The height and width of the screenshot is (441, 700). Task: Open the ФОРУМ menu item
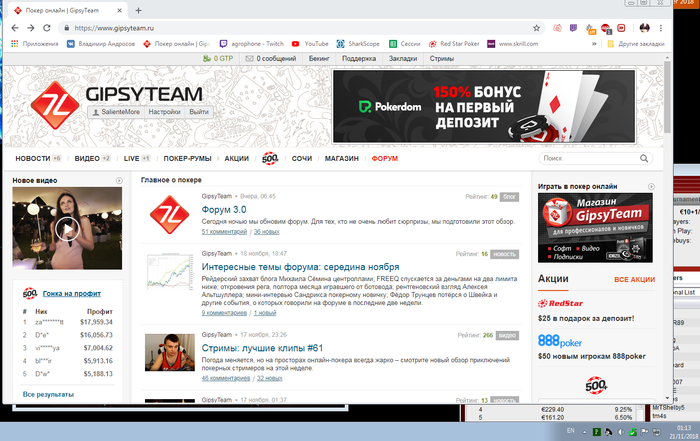click(385, 158)
